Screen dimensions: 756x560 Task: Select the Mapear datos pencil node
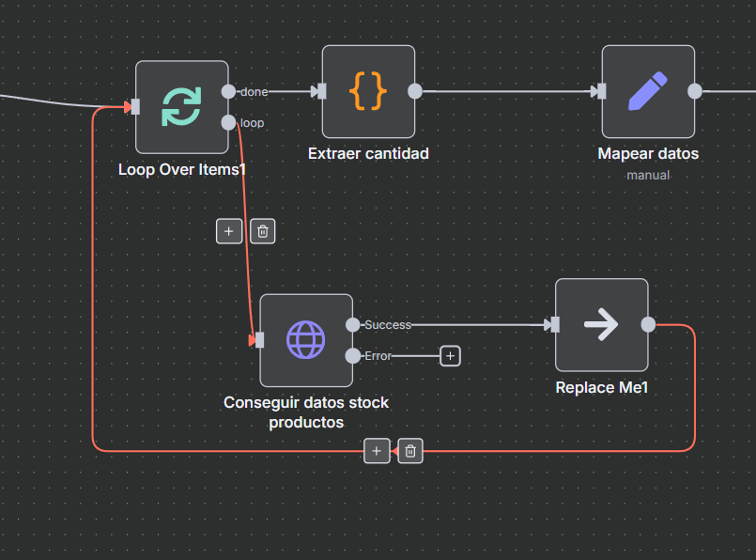tap(648, 91)
